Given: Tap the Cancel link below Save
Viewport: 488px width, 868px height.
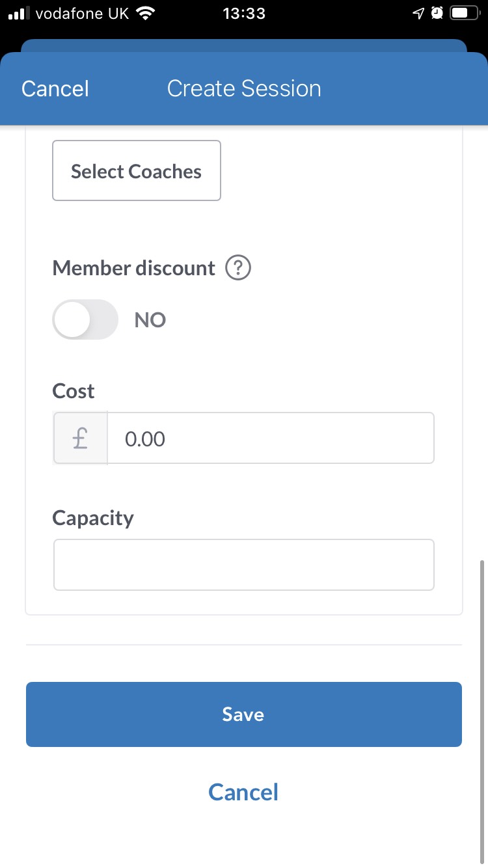Looking at the screenshot, I should click(x=243, y=792).
